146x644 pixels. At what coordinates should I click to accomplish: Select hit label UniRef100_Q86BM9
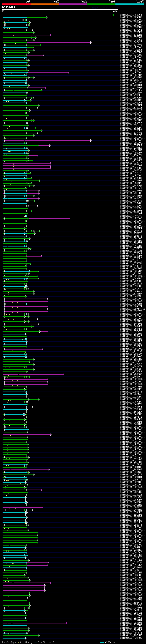click(131, 359)
